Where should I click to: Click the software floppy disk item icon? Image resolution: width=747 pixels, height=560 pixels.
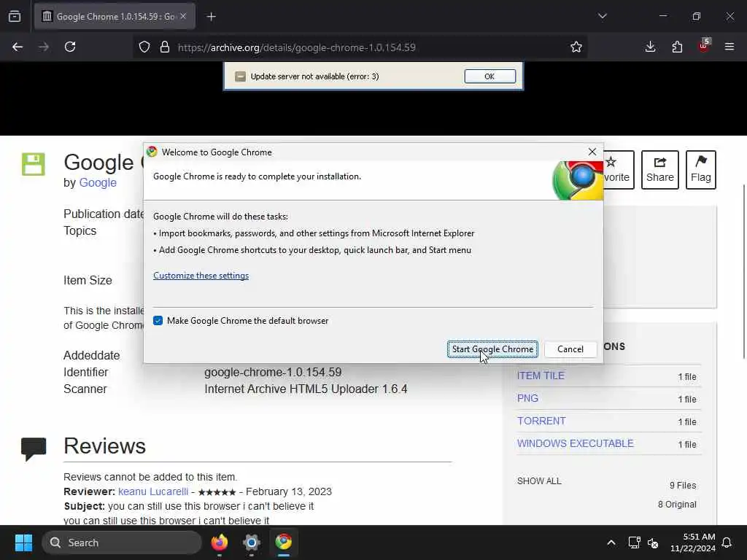coord(34,164)
